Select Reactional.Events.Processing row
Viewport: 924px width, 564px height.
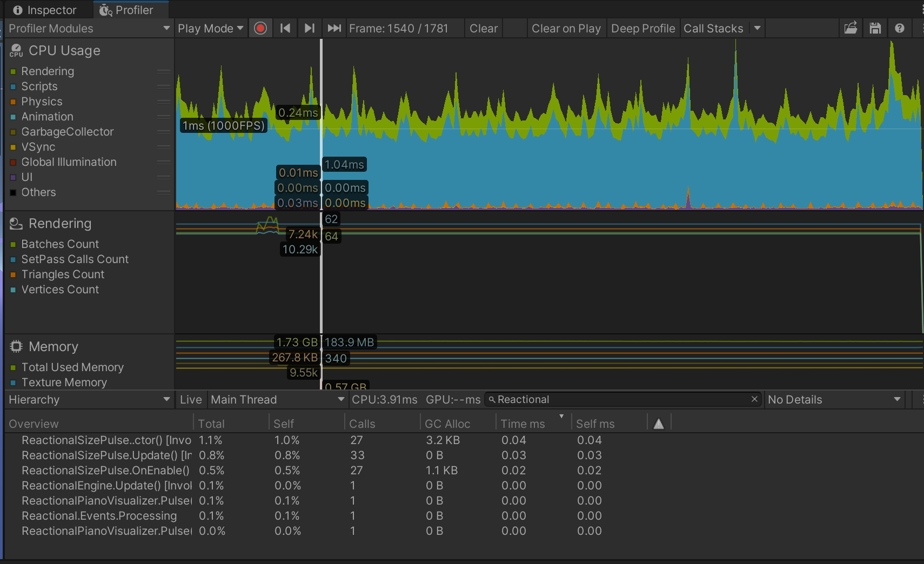(x=464, y=516)
